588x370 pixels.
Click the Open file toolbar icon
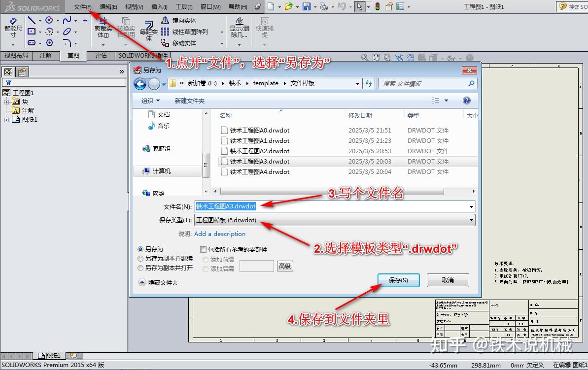pos(288,6)
